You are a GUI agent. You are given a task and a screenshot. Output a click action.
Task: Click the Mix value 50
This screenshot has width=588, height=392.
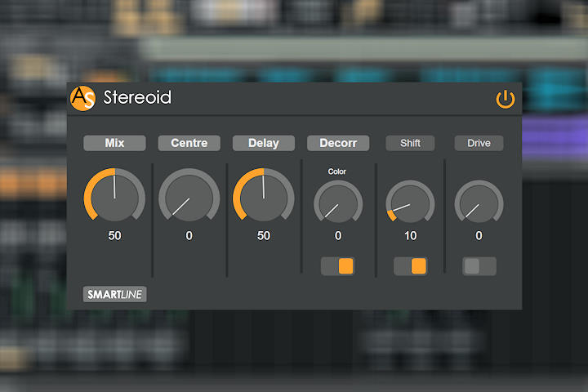click(114, 235)
